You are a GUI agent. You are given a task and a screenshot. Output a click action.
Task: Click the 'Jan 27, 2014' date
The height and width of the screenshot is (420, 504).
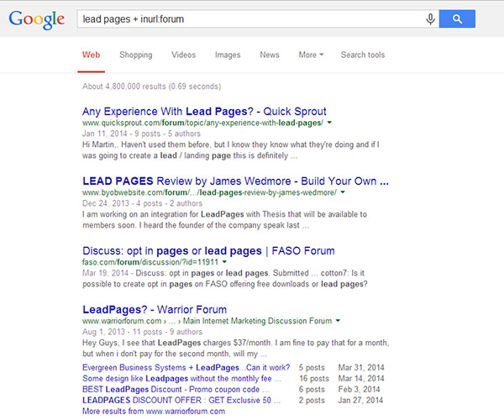point(360,401)
